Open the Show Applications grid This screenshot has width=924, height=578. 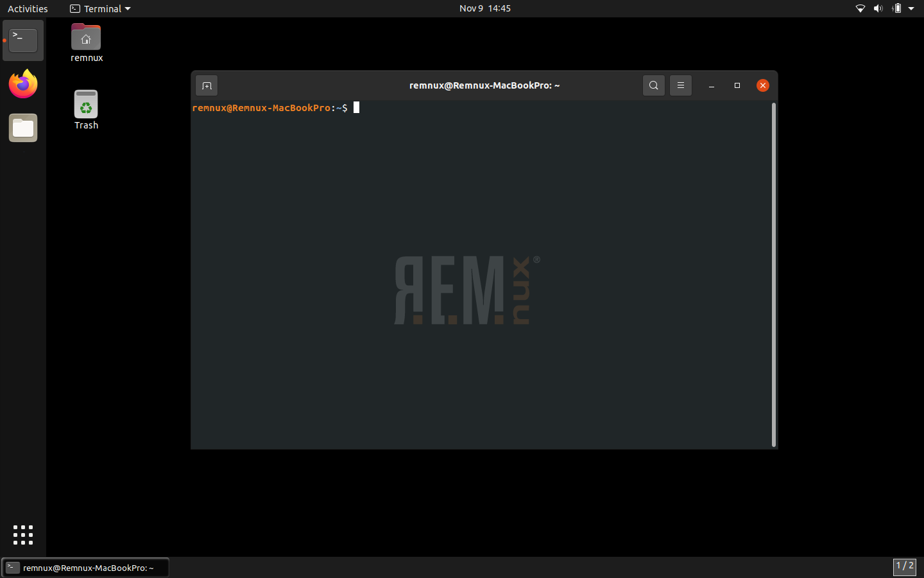point(22,535)
